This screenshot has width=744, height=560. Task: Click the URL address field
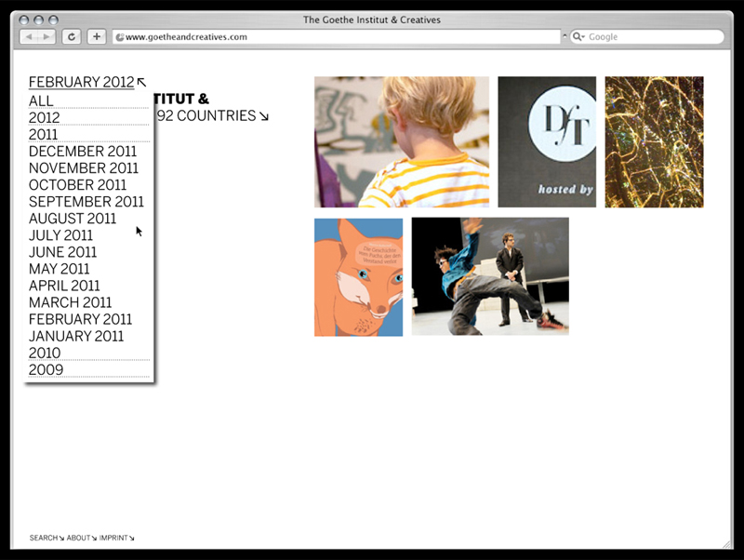pos(337,36)
